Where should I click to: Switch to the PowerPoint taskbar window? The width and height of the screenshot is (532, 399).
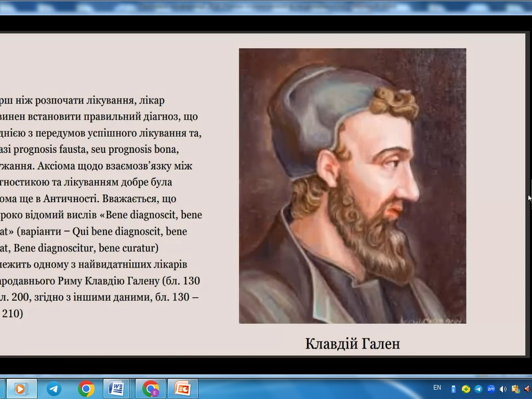(x=182, y=389)
